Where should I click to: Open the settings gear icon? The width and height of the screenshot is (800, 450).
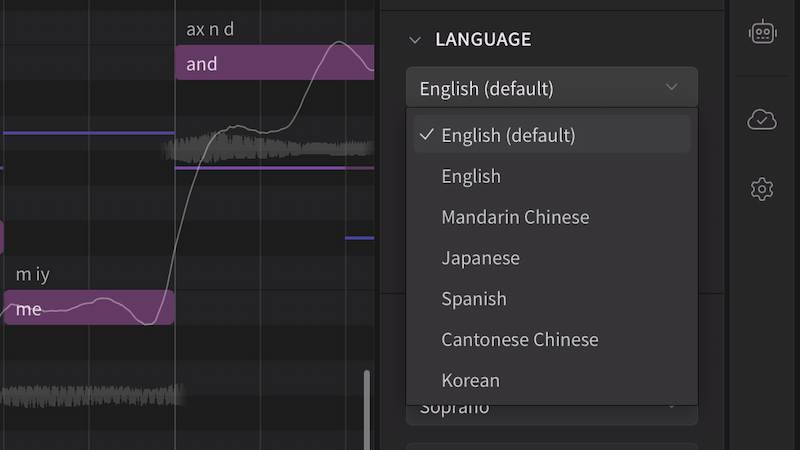click(x=762, y=189)
